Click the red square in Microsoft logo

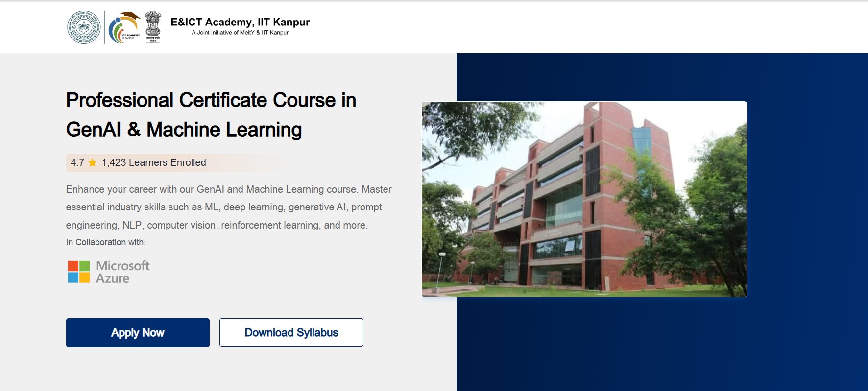click(x=73, y=266)
